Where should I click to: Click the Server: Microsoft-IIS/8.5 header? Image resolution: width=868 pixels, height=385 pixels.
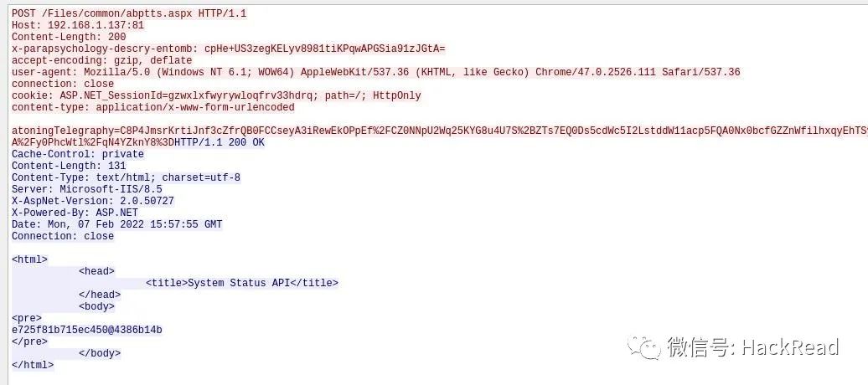[x=87, y=189]
